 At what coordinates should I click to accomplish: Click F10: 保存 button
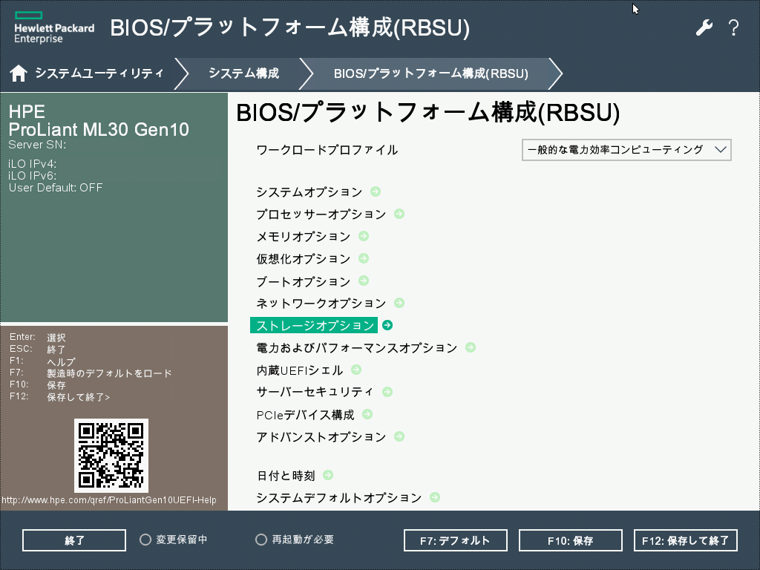pyautogui.click(x=570, y=540)
